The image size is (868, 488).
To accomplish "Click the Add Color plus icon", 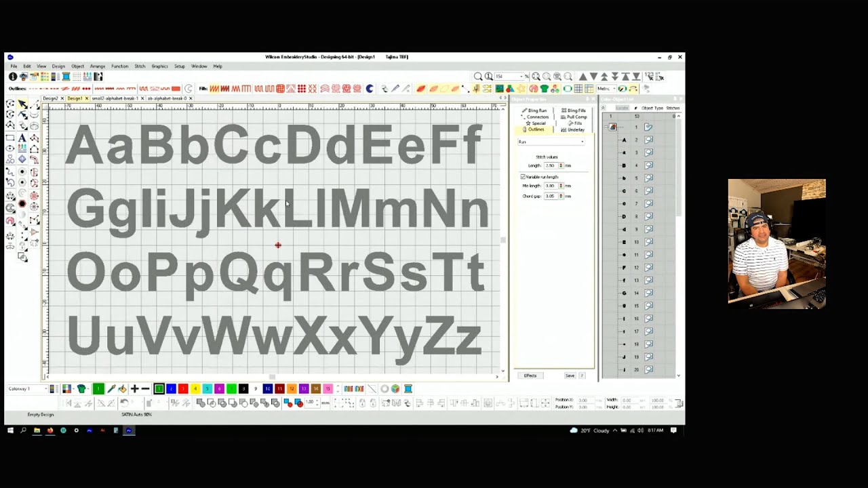I will tap(134, 388).
